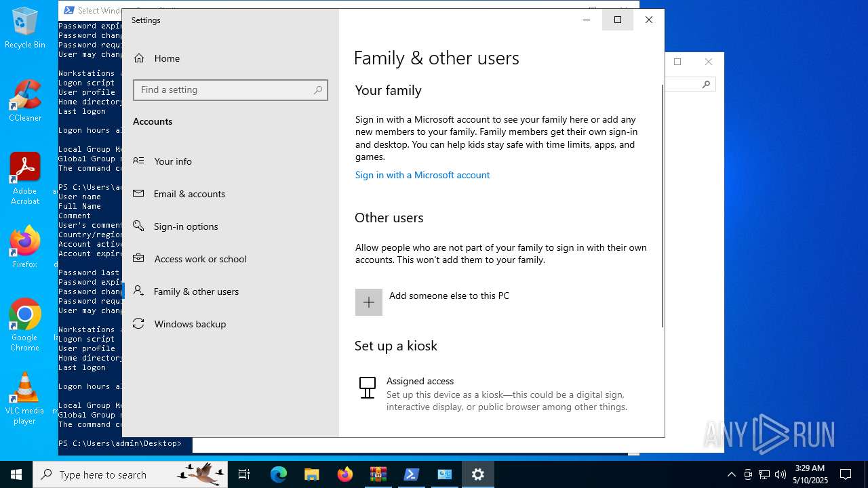This screenshot has width=868, height=488.
Task: Launch Firefox from the taskbar
Action: [x=345, y=474]
